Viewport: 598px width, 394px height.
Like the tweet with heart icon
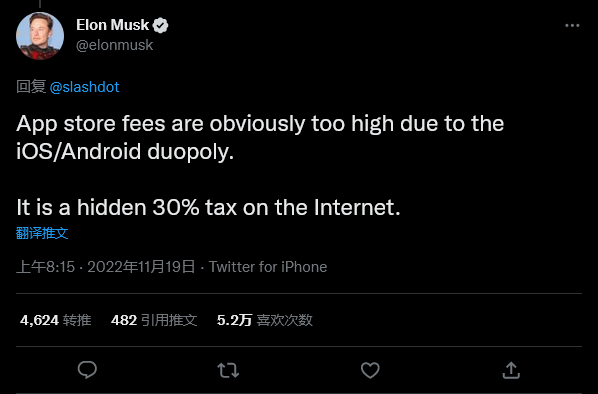370,370
